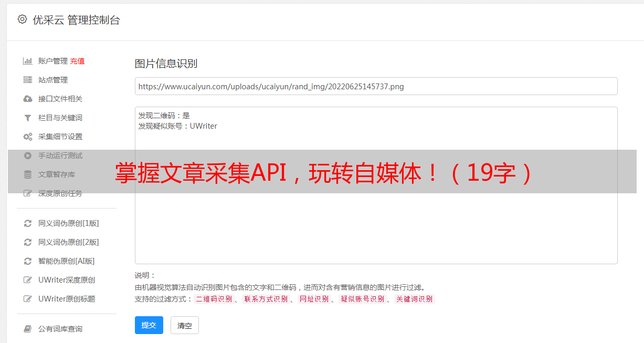Click the book icon for 公有词库查询

[x=28, y=329]
